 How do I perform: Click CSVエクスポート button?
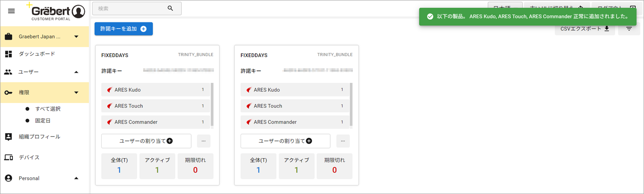coord(585,29)
